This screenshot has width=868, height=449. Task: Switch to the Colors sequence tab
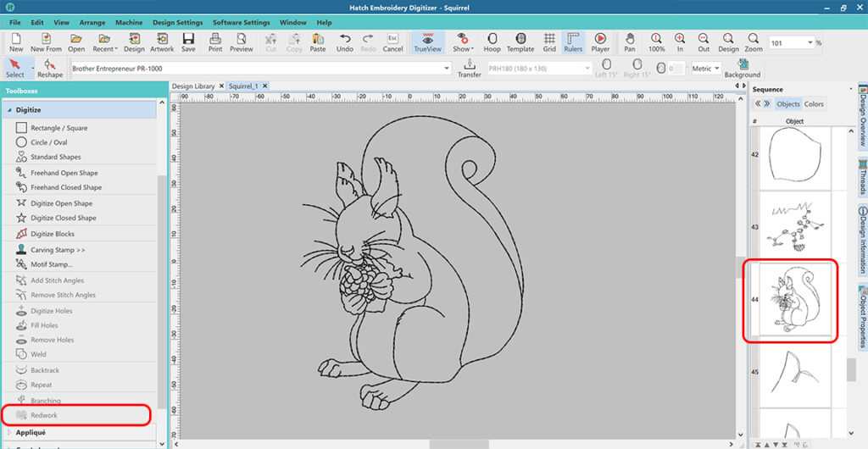coord(814,104)
